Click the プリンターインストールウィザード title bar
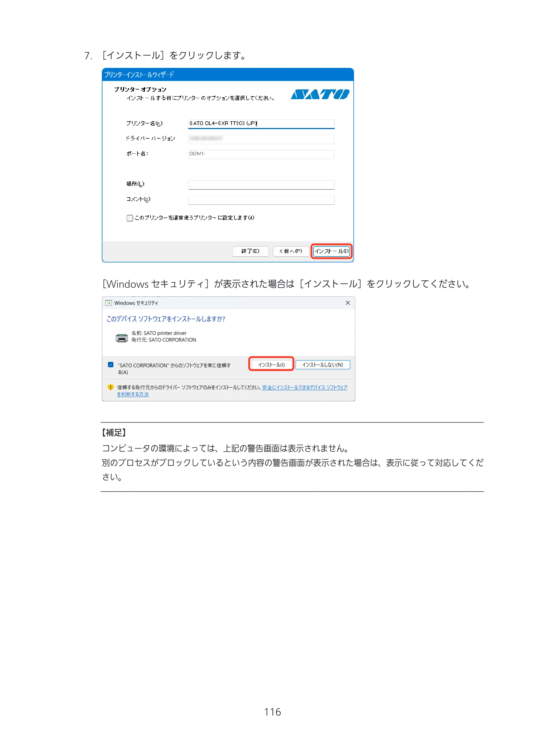The height and width of the screenshot is (756, 535). tap(228, 75)
